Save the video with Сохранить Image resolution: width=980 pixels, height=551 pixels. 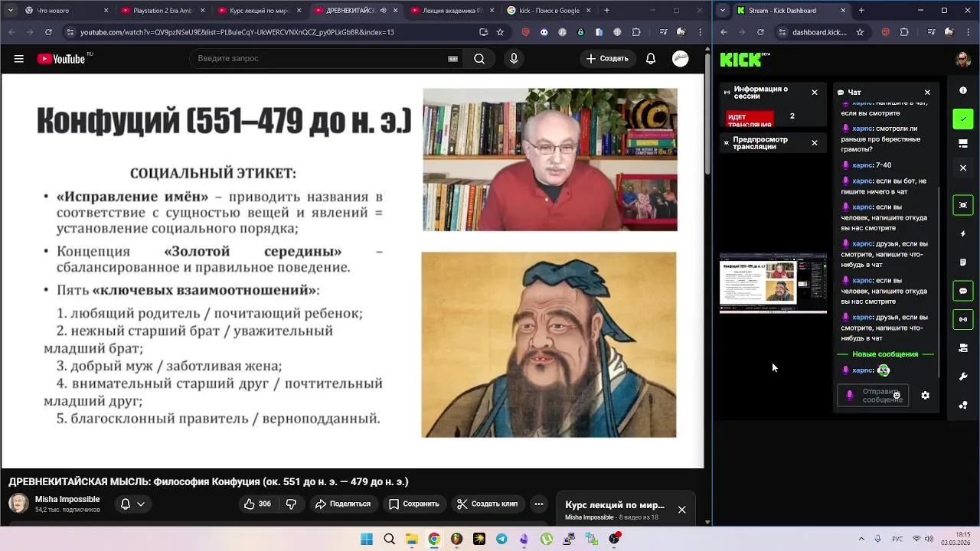(413, 504)
